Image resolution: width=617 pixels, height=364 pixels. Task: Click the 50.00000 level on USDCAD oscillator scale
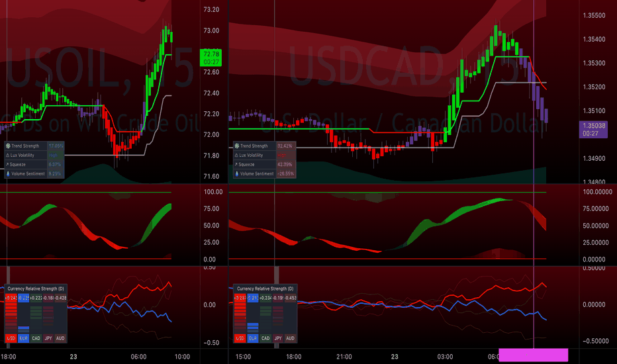594,226
